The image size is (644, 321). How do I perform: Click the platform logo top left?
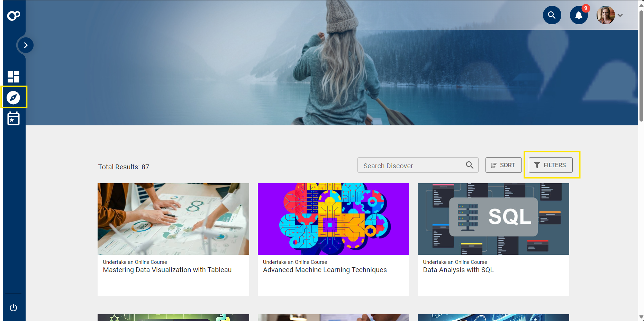tap(13, 15)
